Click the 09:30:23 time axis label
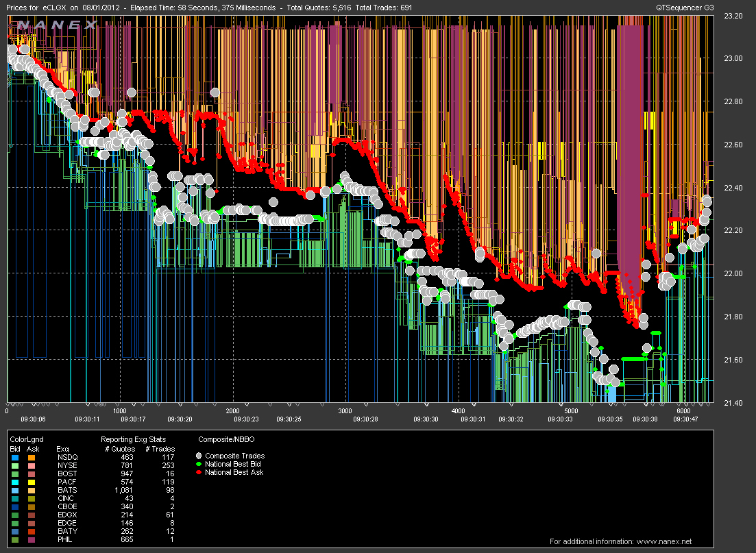The width and height of the screenshot is (756, 553). pos(246,419)
